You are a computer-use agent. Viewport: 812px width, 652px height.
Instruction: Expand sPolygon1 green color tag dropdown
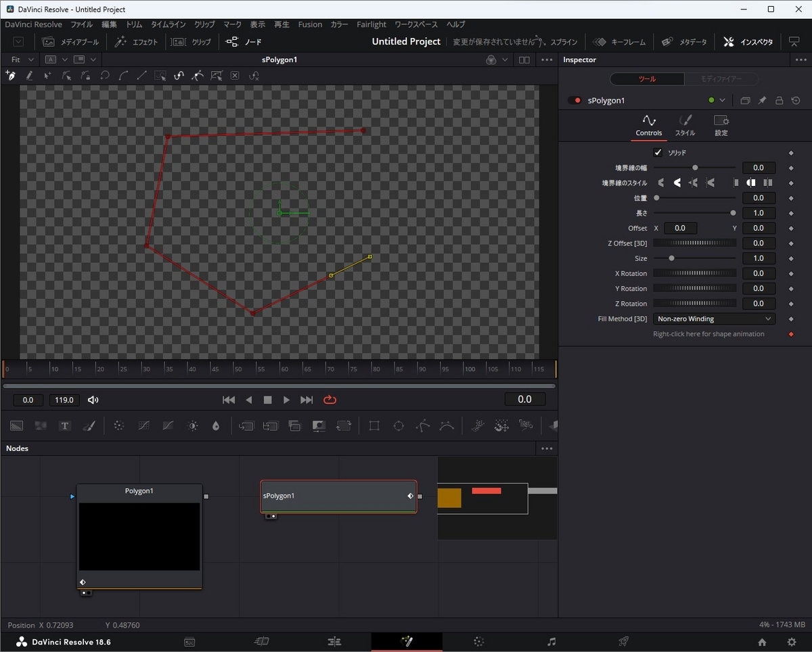[x=722, y=101]
